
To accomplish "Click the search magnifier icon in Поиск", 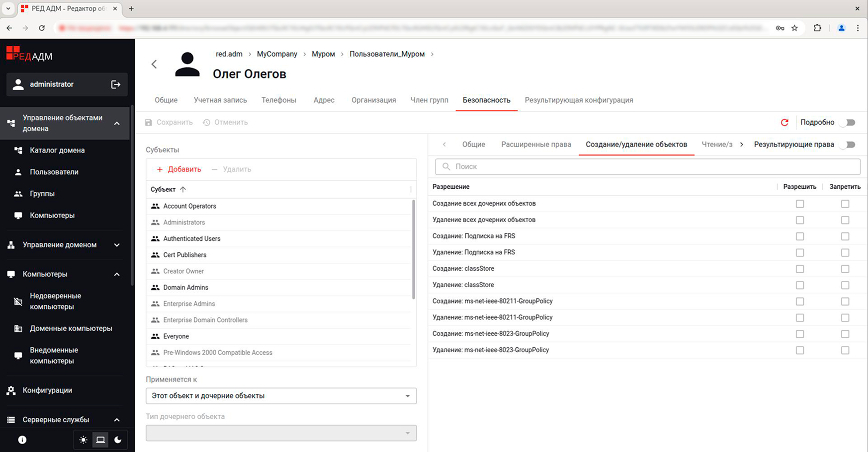I will pos(446,166).
